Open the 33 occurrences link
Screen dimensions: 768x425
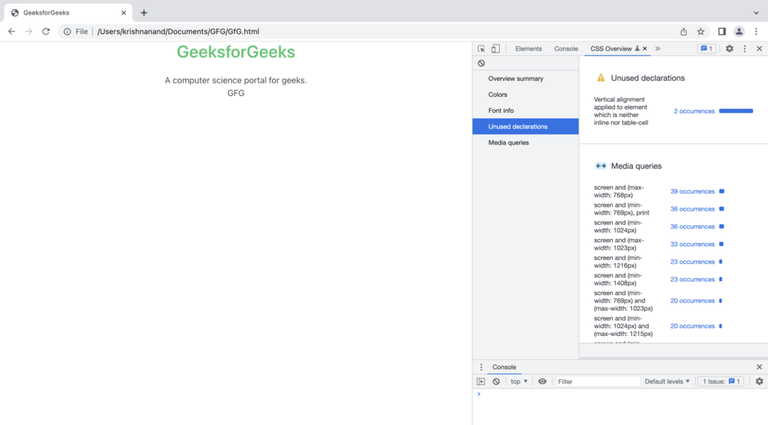(693, 244)
